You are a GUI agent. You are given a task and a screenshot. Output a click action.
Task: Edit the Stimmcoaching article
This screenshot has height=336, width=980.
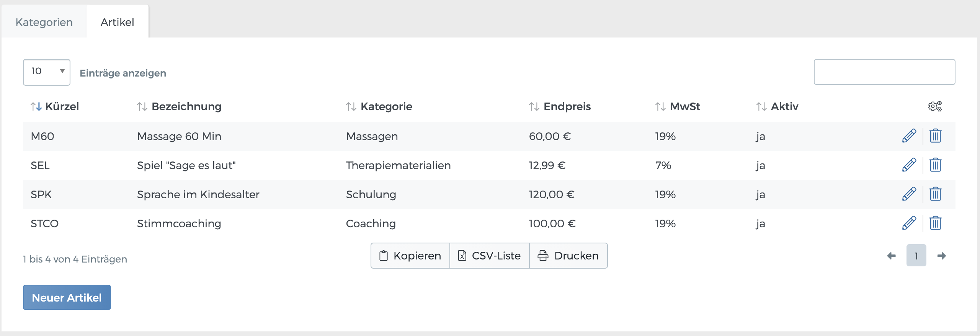tap(909, 223)
